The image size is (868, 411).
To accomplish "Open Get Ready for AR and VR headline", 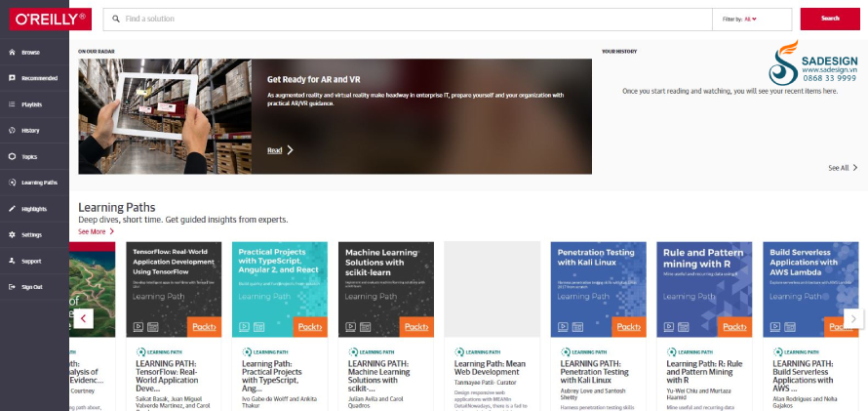I will pyautogui.click(x=314, y=80).
